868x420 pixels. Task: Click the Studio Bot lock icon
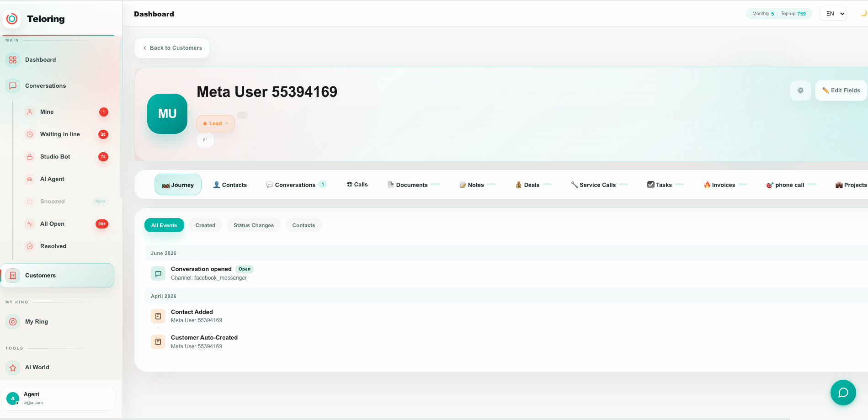(x=30, y=157)
